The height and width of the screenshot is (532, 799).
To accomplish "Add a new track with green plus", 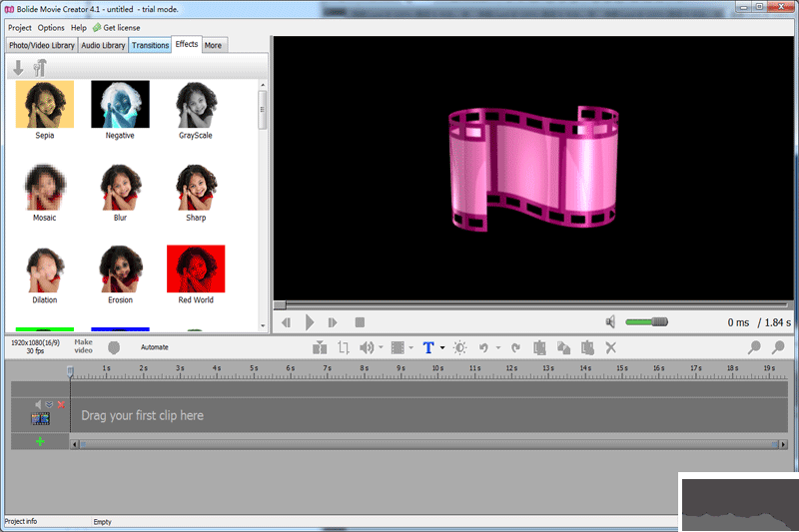I will [40, 441].
